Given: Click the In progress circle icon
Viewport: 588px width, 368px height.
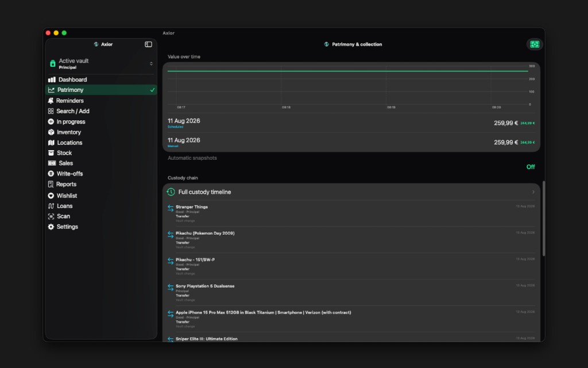Looking at the screenshot, I should (51, 122).
